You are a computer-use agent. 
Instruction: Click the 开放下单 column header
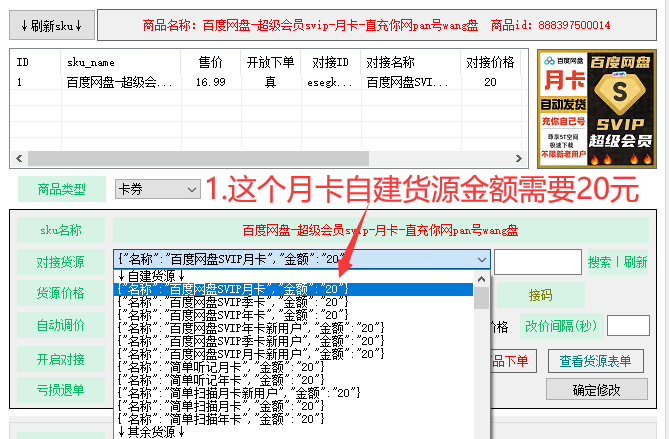tap(271, 62)
